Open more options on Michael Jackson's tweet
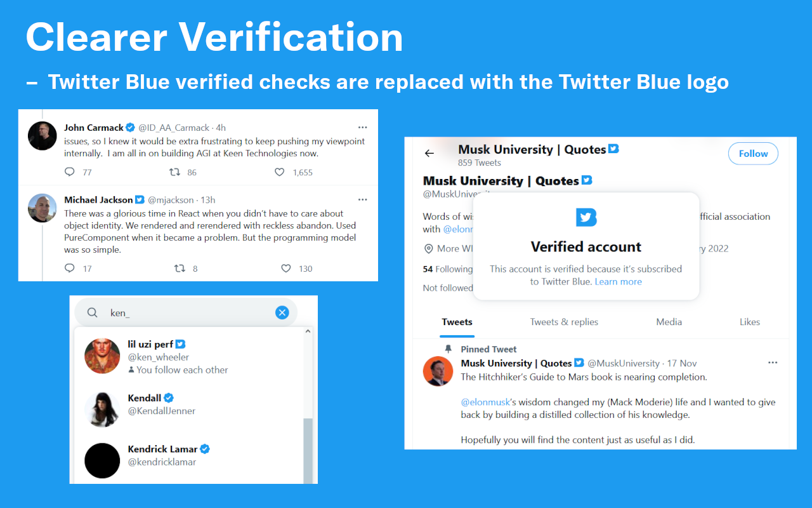 click(x=362, y=199)
